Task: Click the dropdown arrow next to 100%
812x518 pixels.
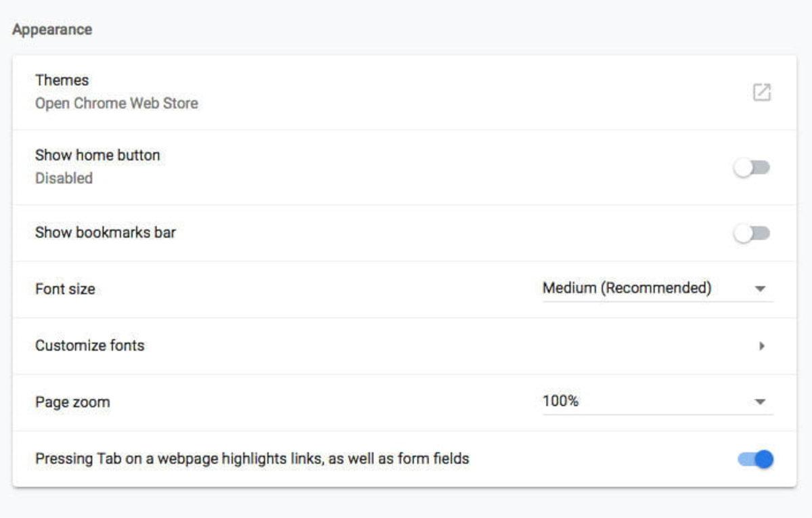Action: 759,402
